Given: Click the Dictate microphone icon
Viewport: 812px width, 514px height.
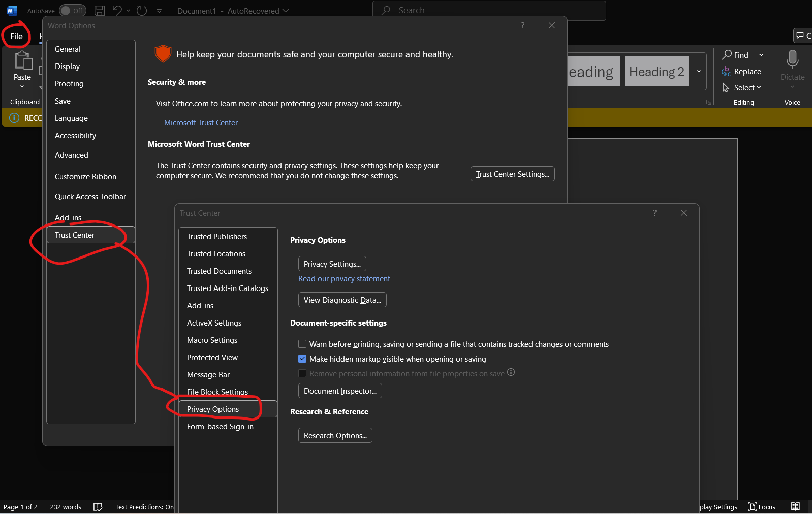Looking at the screenshot, I should [792, 59].
